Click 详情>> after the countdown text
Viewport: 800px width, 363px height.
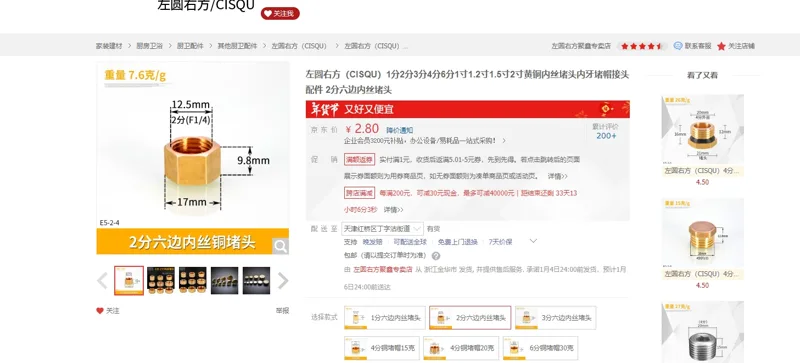coord(393,210)
